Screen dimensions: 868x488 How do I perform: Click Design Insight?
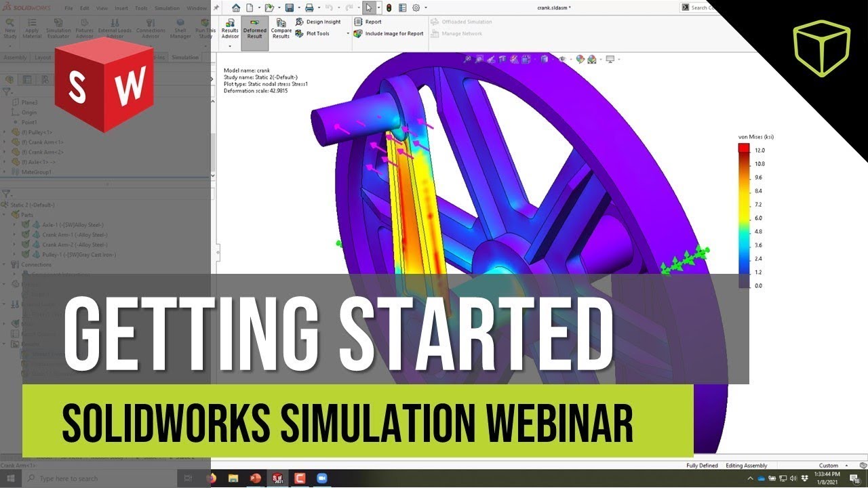click(x=319, y=22)
